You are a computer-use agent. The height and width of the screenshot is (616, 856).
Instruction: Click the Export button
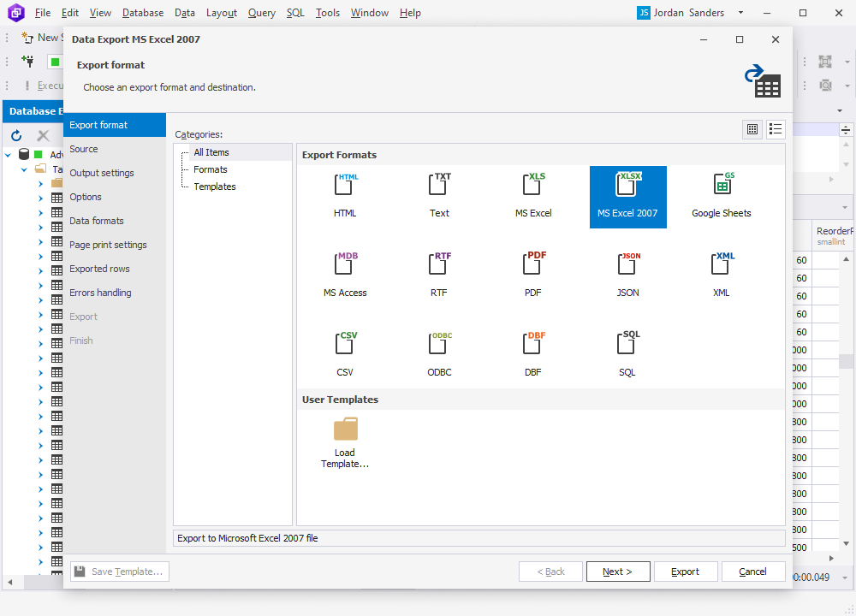[x=685, y=572]
